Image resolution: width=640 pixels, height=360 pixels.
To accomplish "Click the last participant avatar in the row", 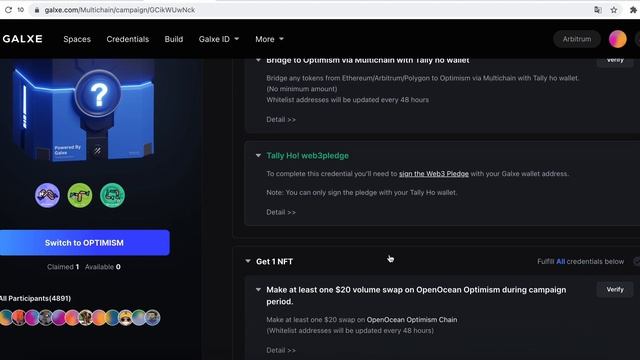I will click(153, 318).
